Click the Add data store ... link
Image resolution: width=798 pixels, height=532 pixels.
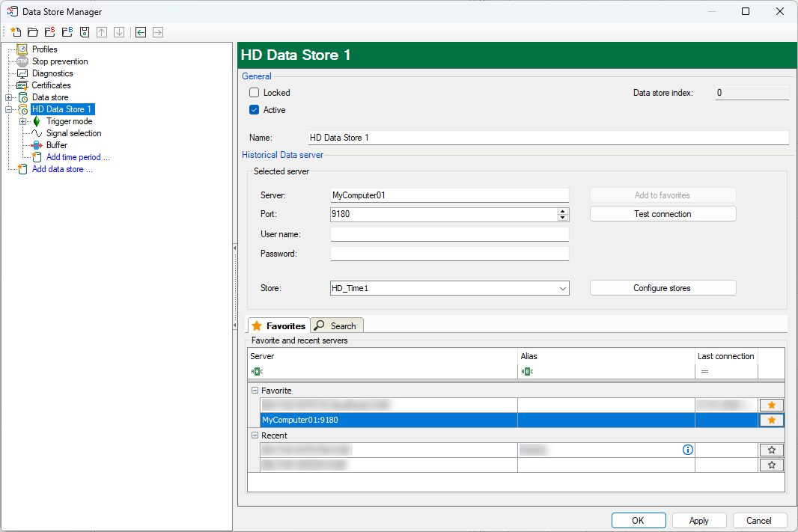click(x=62, y=169)
